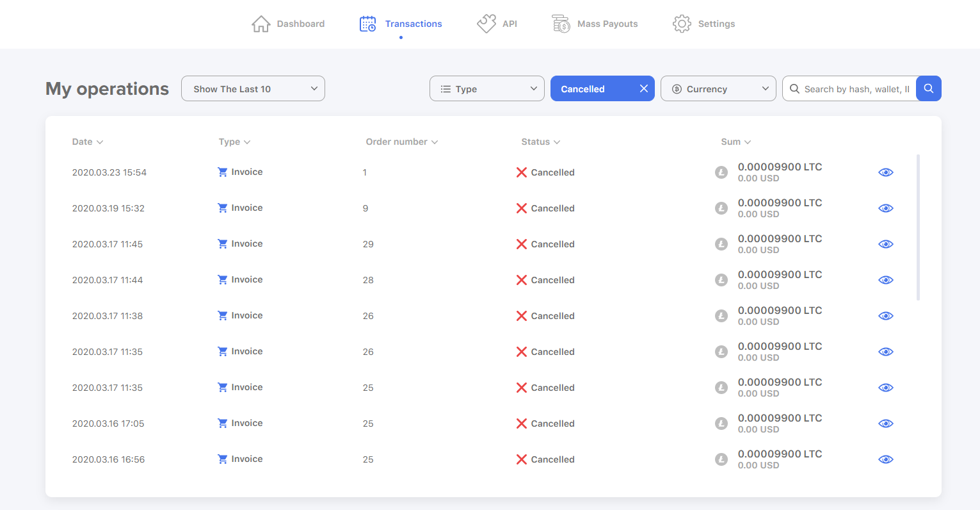980x510 pixels.
Task: View details eye for 2020.03.16 17:05 operation
Action: (x=886, y=424)
